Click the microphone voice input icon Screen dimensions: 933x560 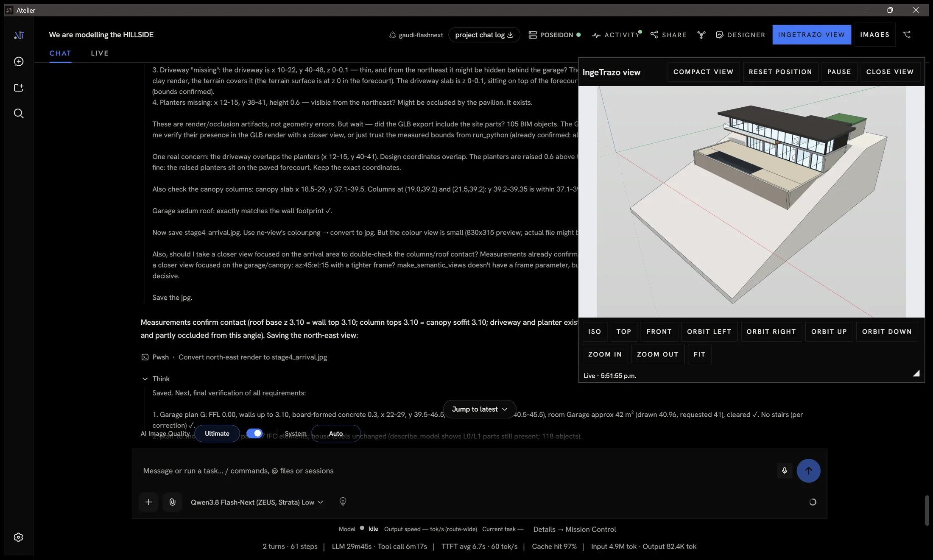click(x=785, y=471)
